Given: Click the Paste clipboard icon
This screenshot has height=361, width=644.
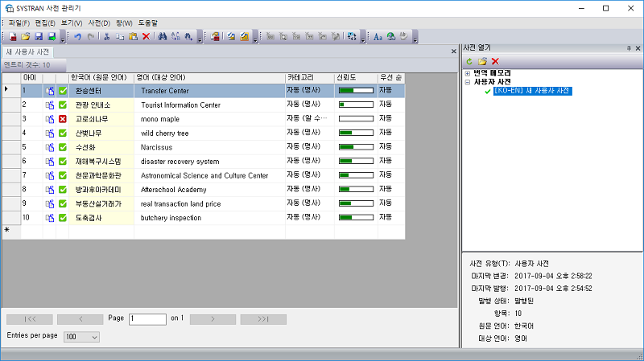Looking at the screenshot, I should tap(133, 36).
